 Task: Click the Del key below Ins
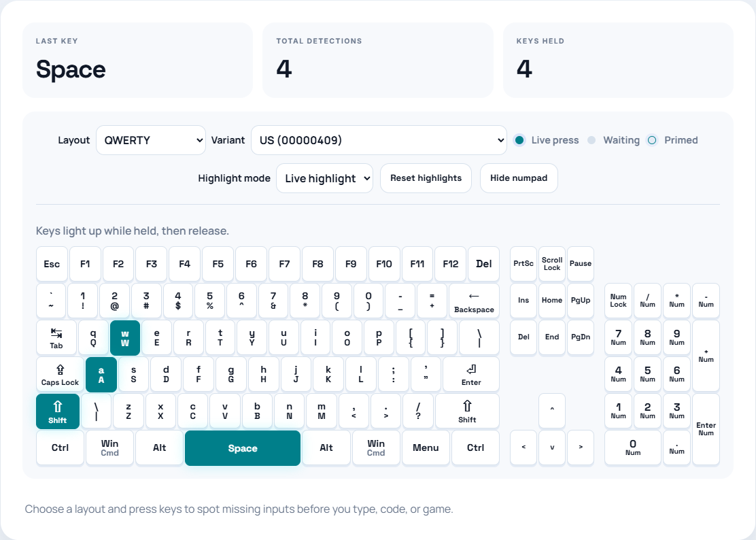(x=523, y=337)
